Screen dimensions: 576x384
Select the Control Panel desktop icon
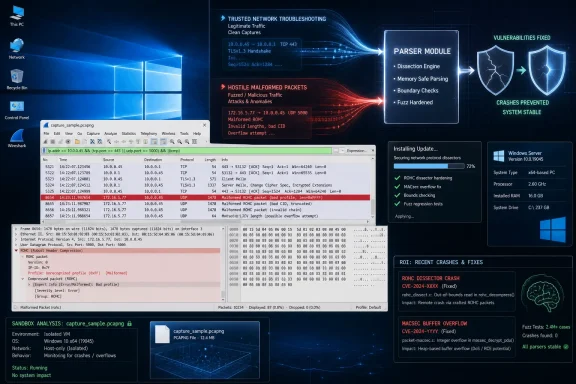17,110
